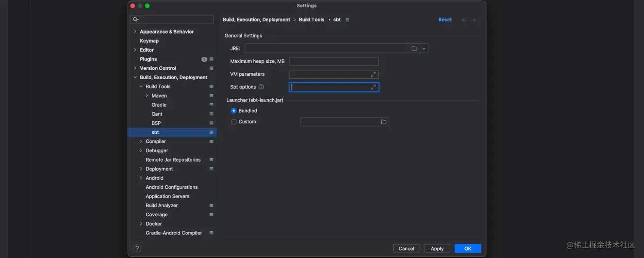
Task: Navigate forward with the right arrow
Action: [473, 20]
